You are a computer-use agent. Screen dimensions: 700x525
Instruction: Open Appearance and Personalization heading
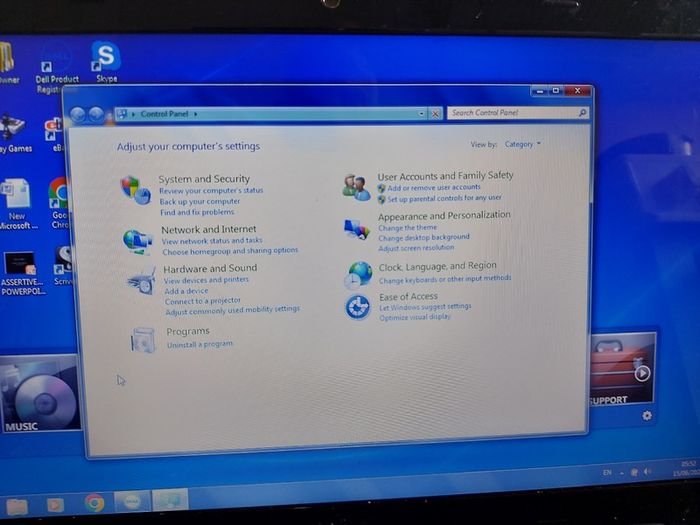444,216
